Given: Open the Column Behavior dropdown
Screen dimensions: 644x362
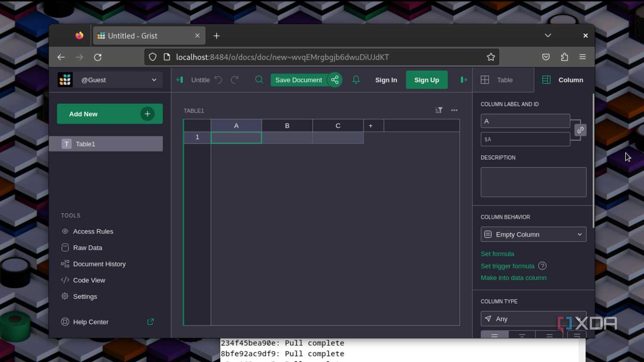Looking at the screenshot, I should coord(533,234).
